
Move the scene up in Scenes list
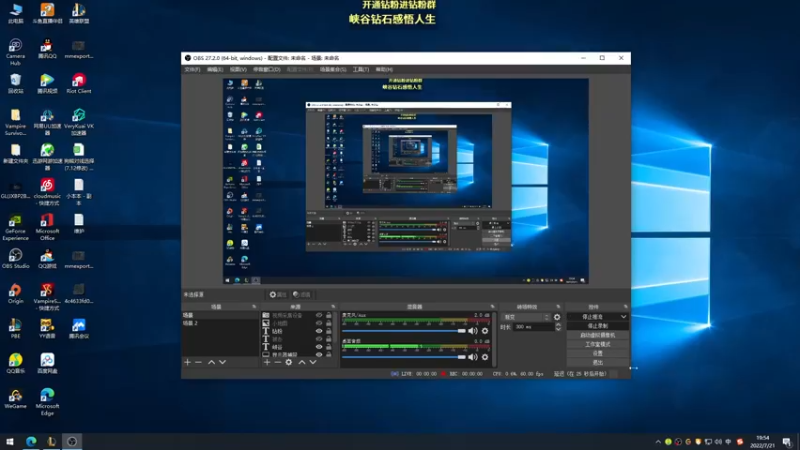[x=211, y=362]
